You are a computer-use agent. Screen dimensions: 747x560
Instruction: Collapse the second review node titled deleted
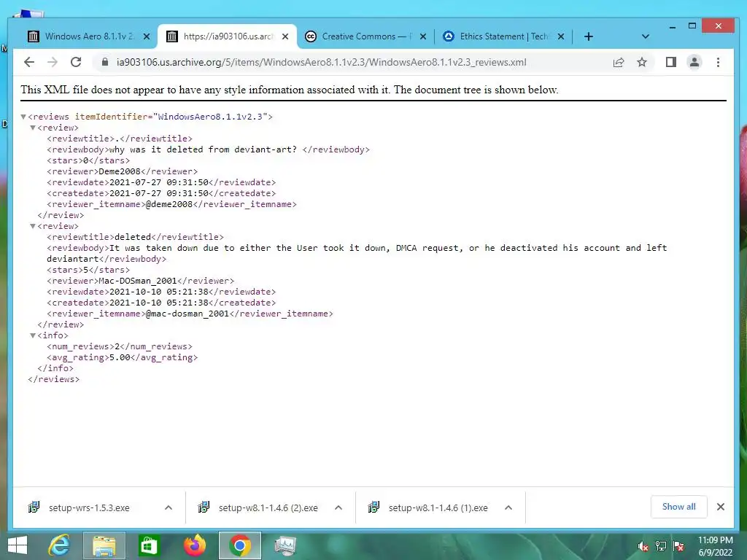click(33, 226)
